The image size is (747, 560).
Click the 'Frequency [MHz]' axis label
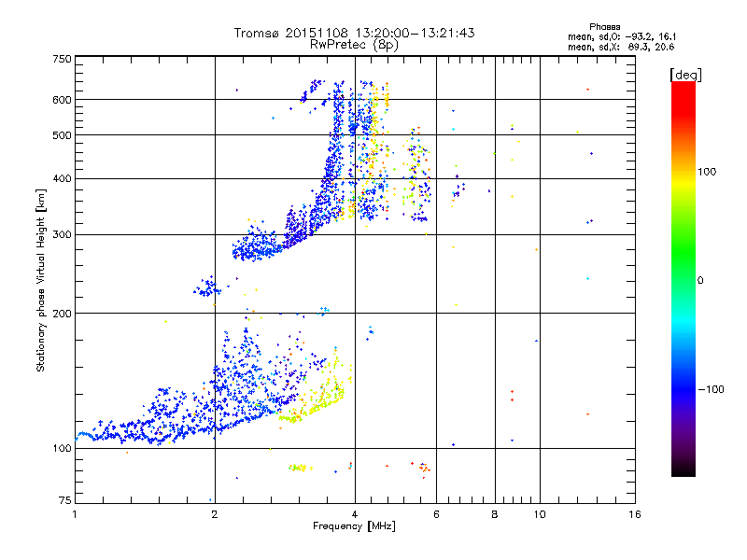(x=354, y=526)
